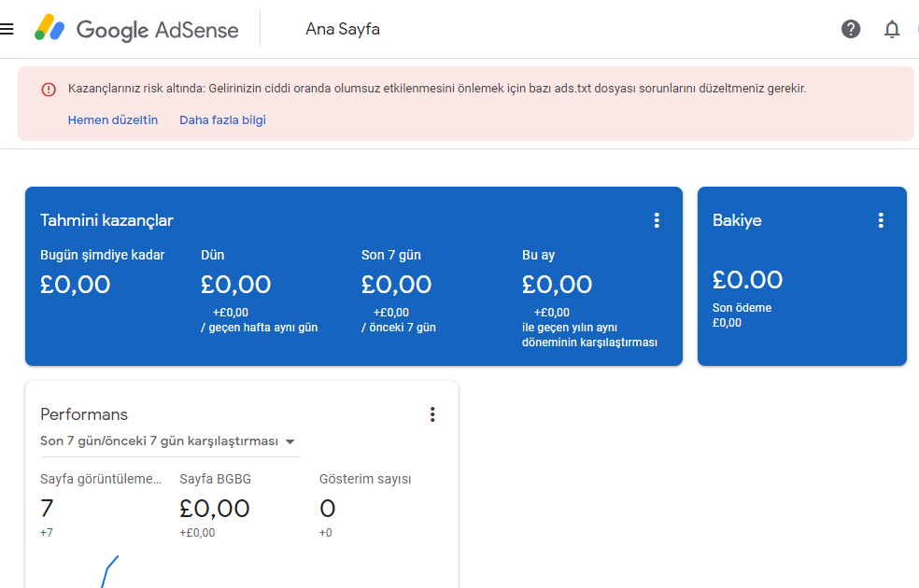This screenshot has width=919, height=588.
Task: Click the Sayfa BGBG metric value
Action: coord(215,509)
